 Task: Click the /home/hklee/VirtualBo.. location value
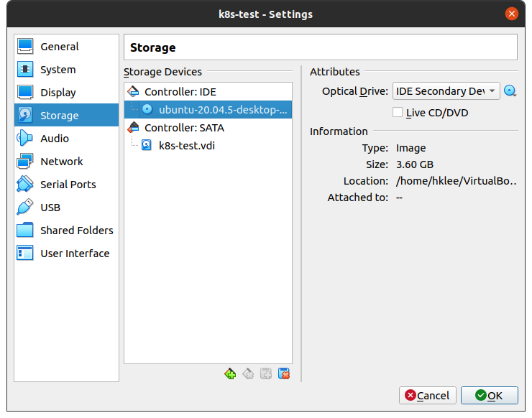[x=456, y=181]
